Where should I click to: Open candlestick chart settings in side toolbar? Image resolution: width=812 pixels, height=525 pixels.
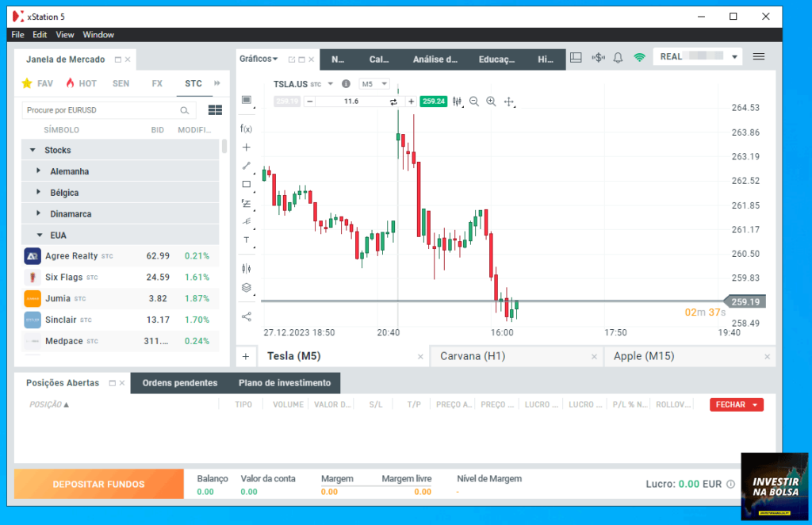(x=247, y=268)
